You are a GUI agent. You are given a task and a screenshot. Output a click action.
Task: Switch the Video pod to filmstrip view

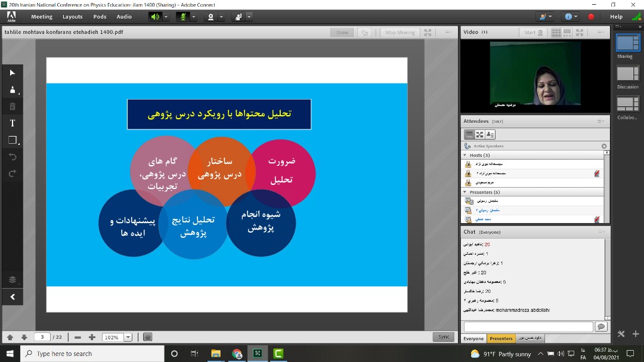coord(566,32)
